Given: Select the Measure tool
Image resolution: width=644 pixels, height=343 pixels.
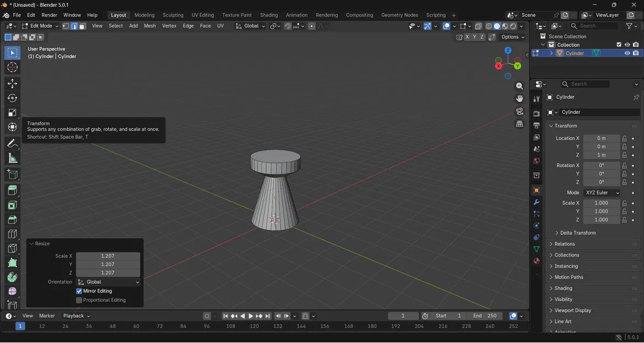Looking at the screenshot, I should pyautogui.click(x=12, y=159).
